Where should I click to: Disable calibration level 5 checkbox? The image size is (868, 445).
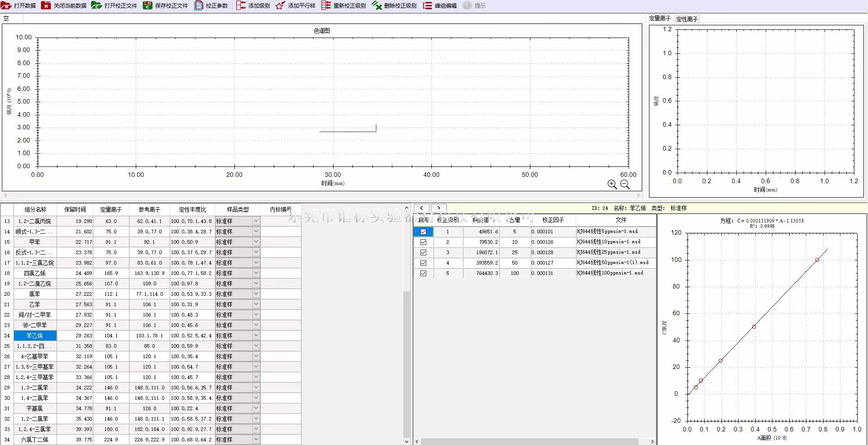pos(424,273)
